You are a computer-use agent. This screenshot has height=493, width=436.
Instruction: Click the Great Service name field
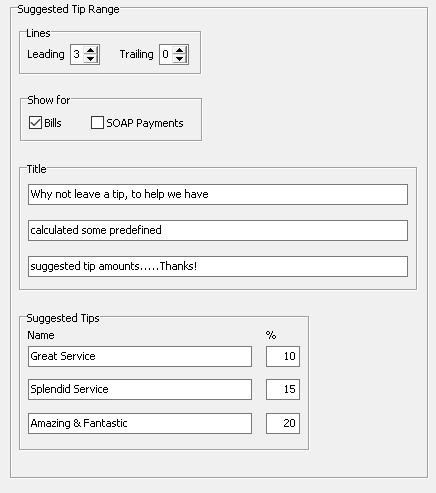pyautogui.click(x=140, y=356)
